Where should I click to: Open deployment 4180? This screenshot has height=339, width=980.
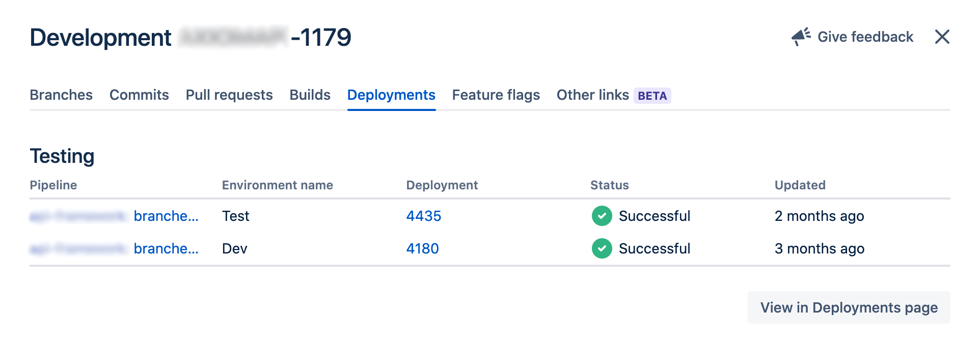[423, 248]
